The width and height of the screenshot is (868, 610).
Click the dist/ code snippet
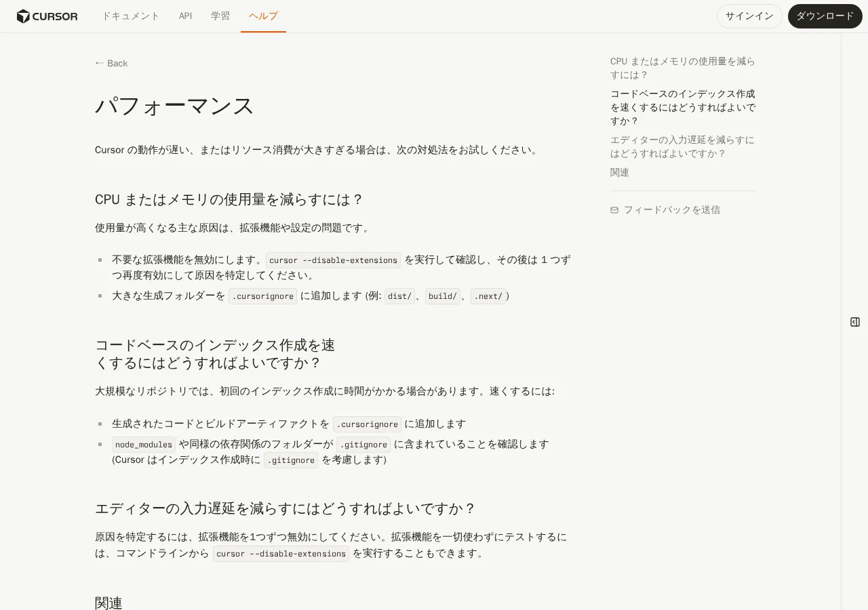[x=400, y=296]
